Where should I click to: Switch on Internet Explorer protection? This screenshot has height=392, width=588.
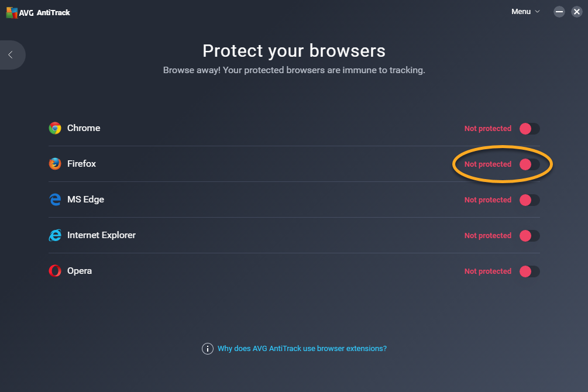529,236
